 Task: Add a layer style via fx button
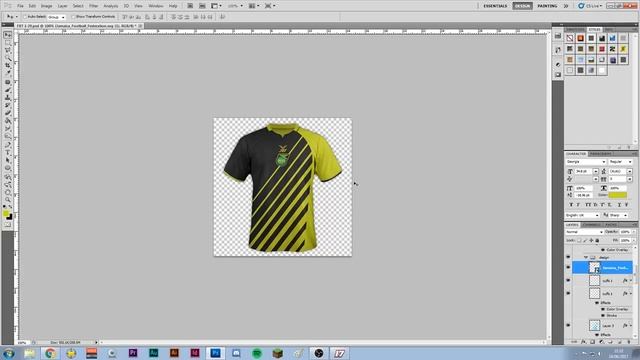pos(584,342)
